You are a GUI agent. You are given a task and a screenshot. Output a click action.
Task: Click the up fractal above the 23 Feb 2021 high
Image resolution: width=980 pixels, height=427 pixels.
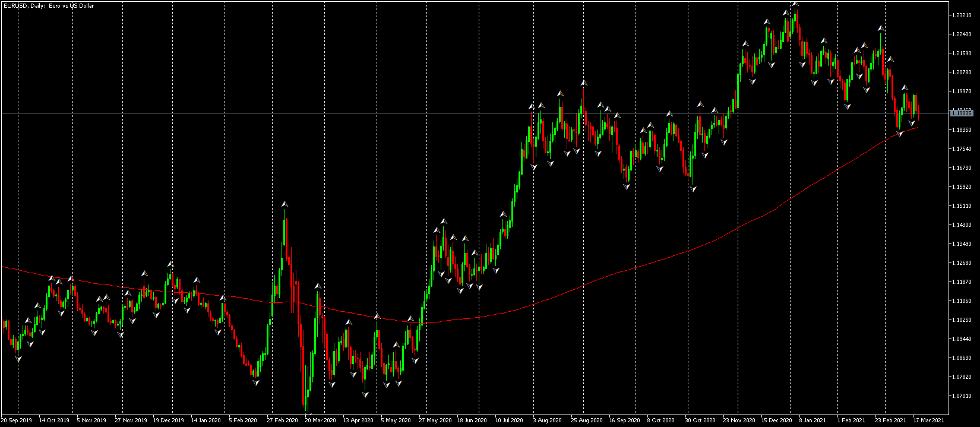[881, 28]
